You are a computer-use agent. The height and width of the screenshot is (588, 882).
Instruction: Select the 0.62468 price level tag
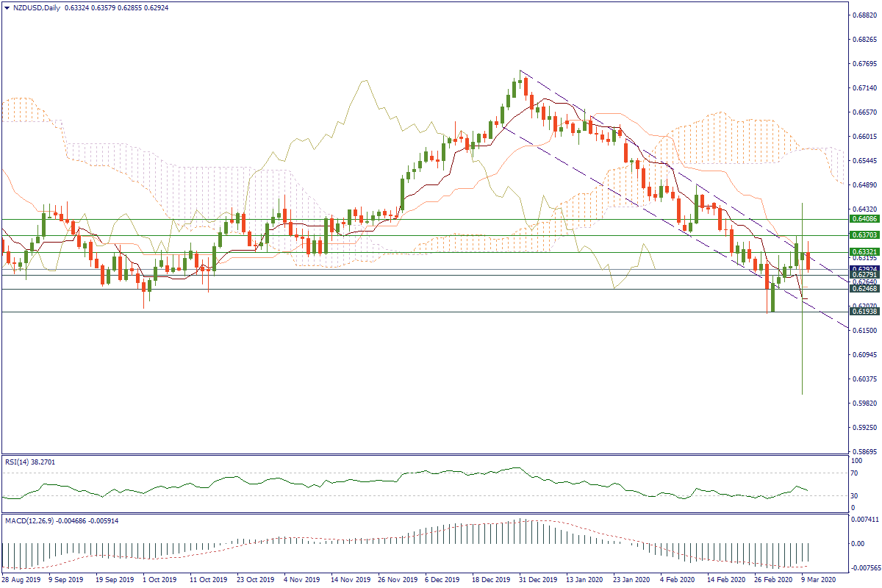pos(862,289)
